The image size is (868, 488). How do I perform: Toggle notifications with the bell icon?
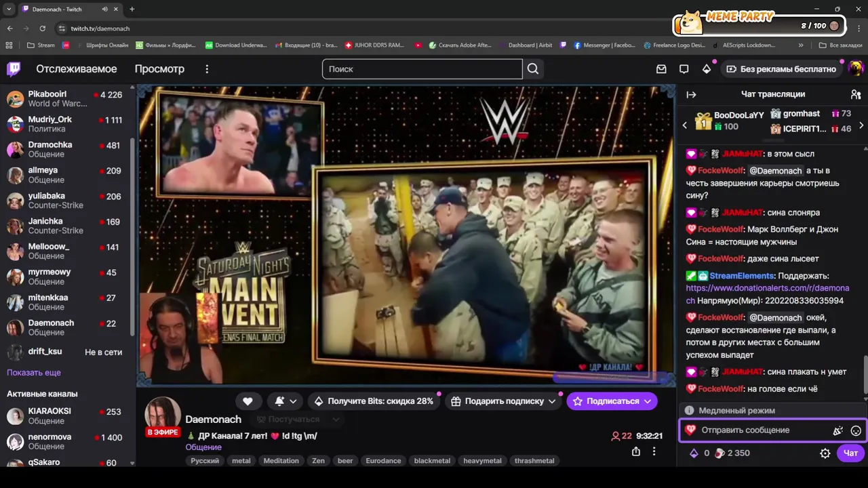coord(279,401)
